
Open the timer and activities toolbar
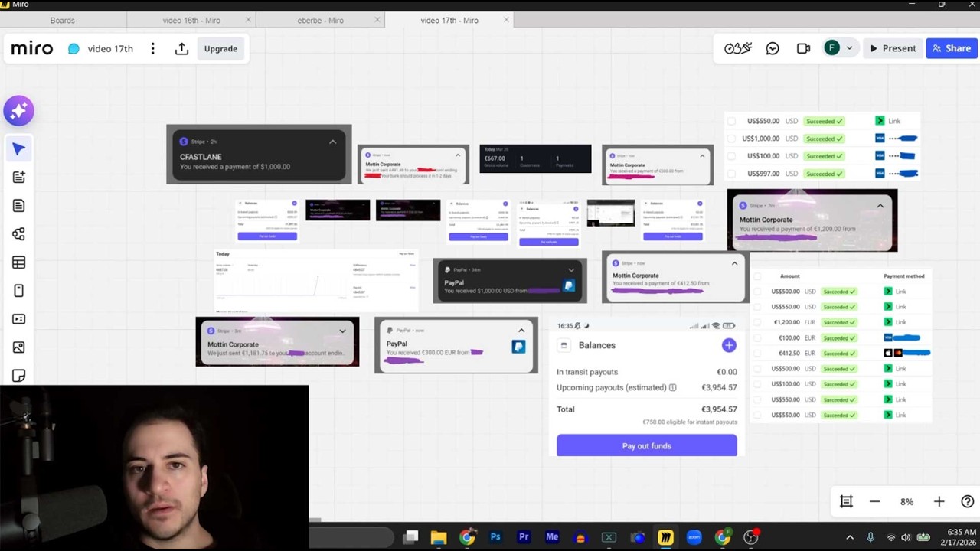point(738,48)
